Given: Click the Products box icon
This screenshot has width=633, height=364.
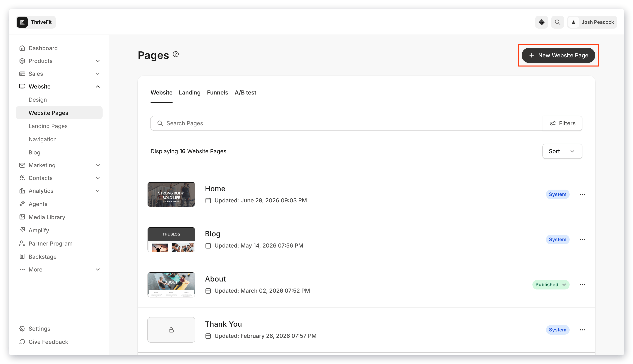Looking at the screenshot, I should (x=22, y=61).
